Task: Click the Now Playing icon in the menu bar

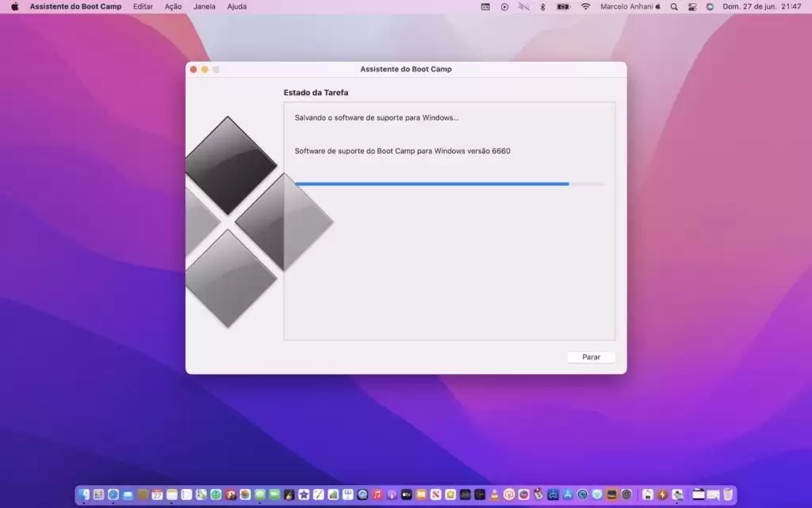Action: (504, 6)
